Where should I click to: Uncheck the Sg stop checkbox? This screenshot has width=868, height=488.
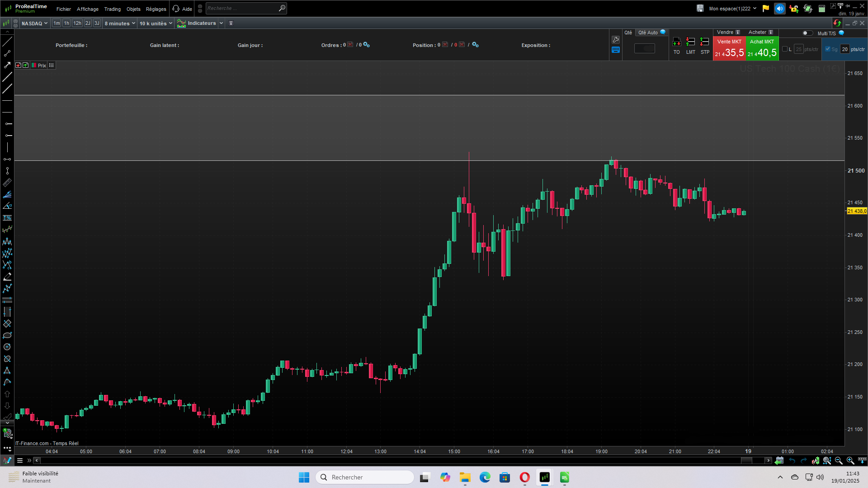click(x=828, y=49)
